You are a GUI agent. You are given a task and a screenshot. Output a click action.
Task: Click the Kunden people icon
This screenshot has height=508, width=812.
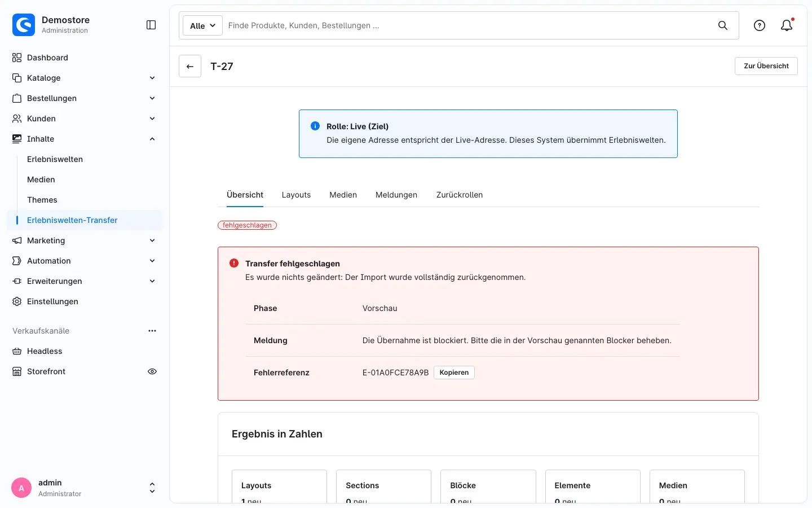17,119
